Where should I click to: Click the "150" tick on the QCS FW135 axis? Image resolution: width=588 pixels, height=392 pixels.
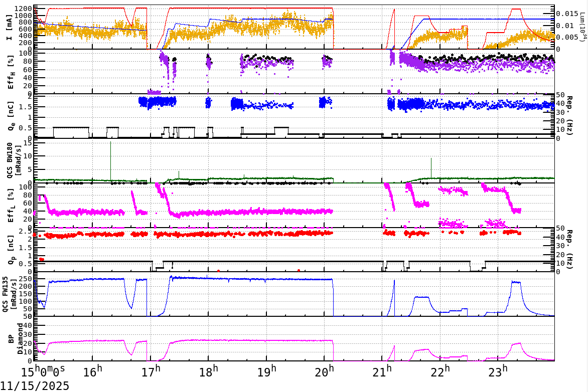pyautogui.click(x=26, y=294)
